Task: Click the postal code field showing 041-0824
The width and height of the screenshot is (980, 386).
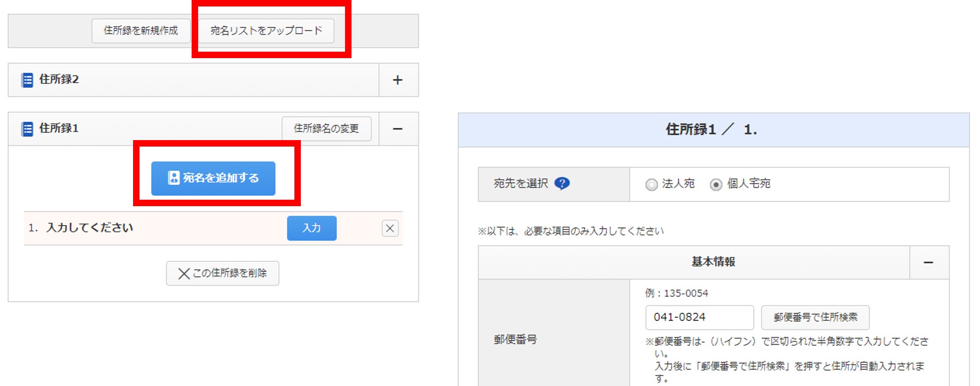Action: 699,317
